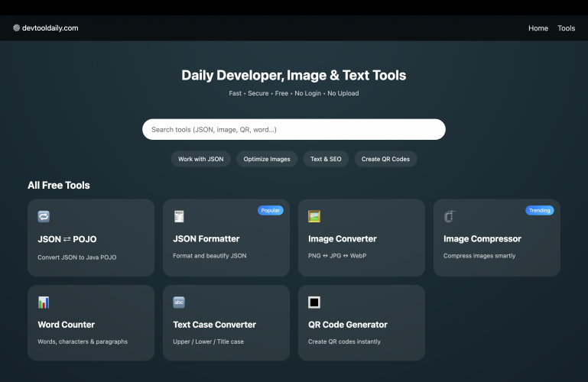
Task: Click the QR Code Generator square icon
Action: (314, 303)
